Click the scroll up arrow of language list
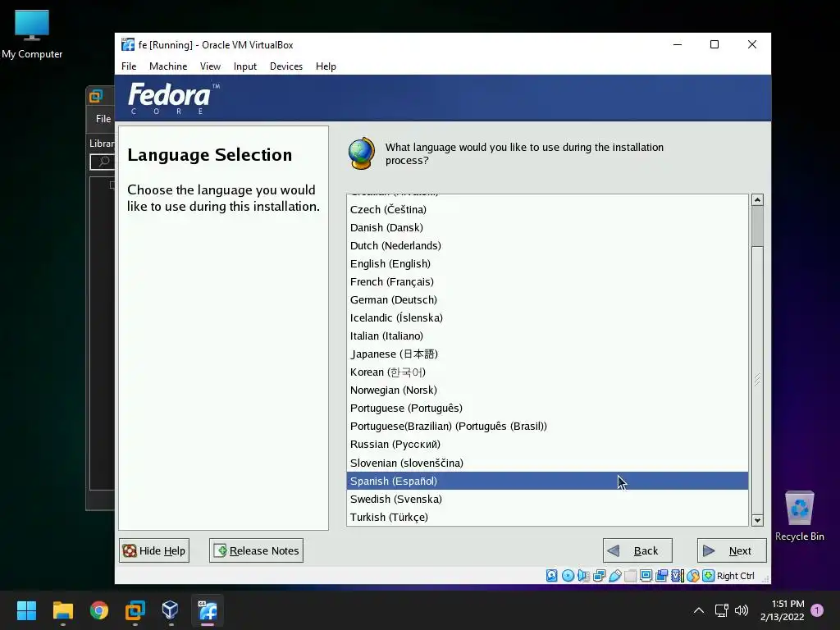The height and width of the screenshot is (630, 840). 757,200
